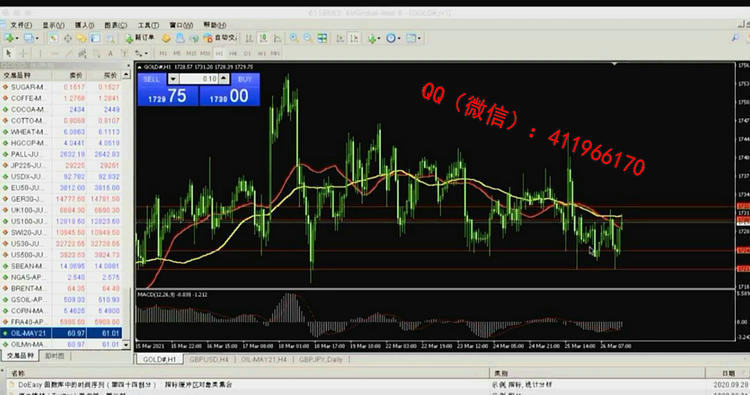The width and height of the screenshot is (750, 395).
Task: Switch to the GBPUSD,H4 chart tab
Action: (209, 359)
